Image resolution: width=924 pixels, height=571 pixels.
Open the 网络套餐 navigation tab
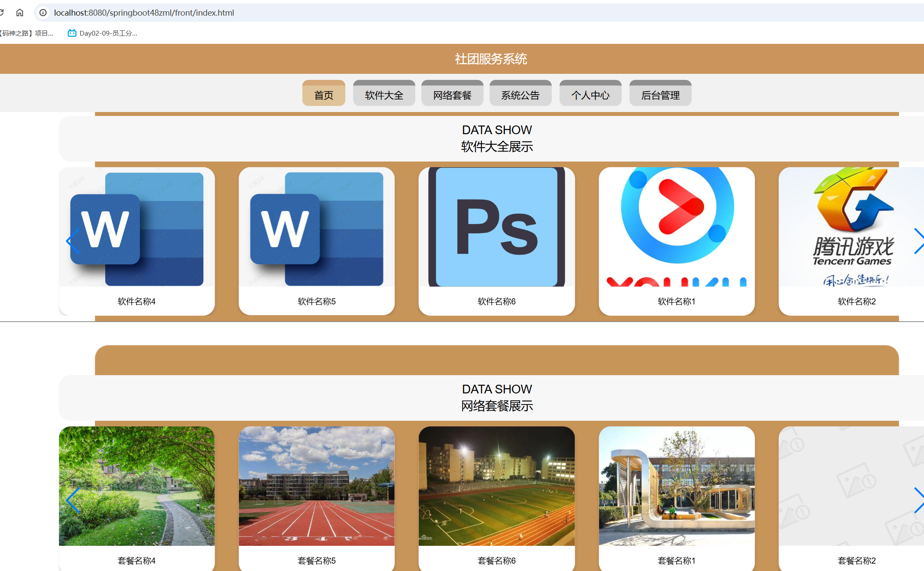452,93
